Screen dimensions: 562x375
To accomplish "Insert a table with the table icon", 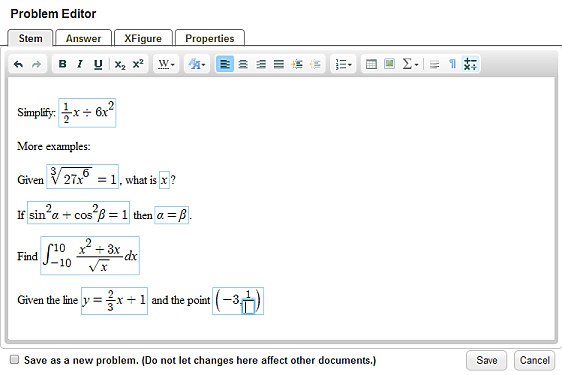I will coord(371,64).
